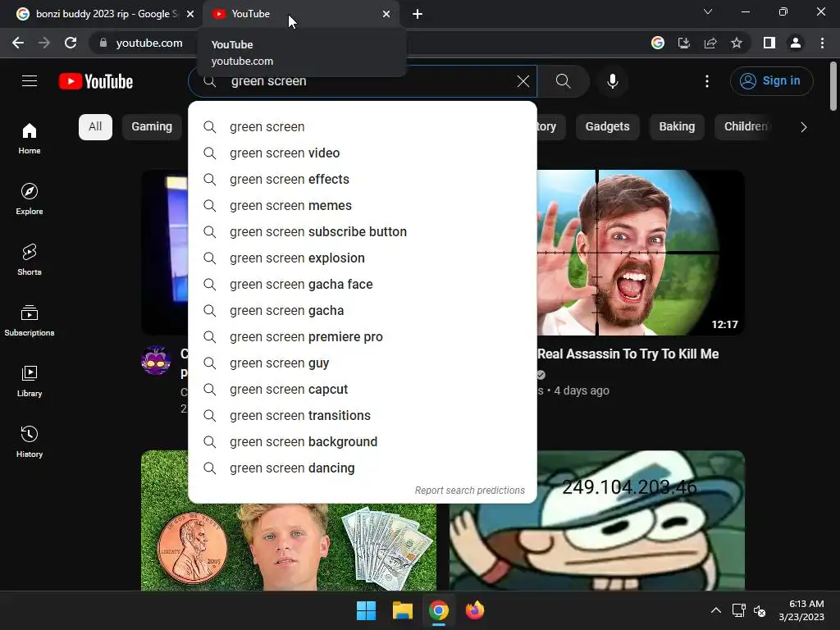
Task: Select the Gaming filter chip
Action: click(x=152, y=127)
